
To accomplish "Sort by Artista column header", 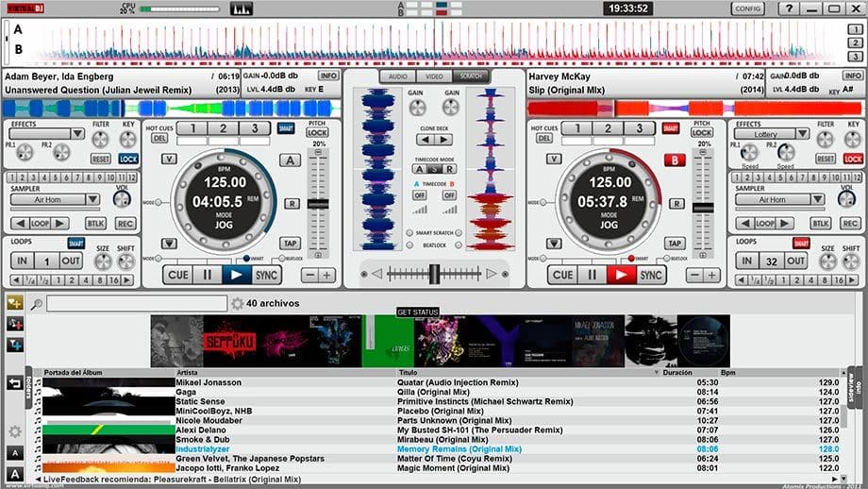I will tap(187, 373).
